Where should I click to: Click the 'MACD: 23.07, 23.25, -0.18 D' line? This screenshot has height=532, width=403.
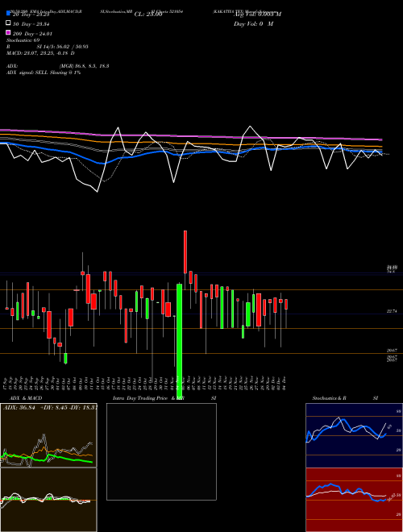[x=41, y=53]
